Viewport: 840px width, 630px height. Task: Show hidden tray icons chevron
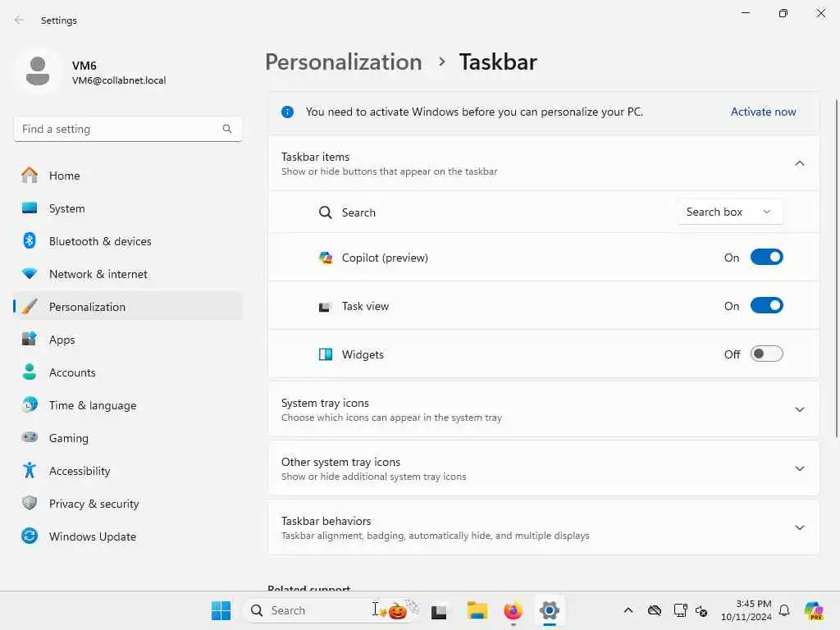[x=628, y=610]
